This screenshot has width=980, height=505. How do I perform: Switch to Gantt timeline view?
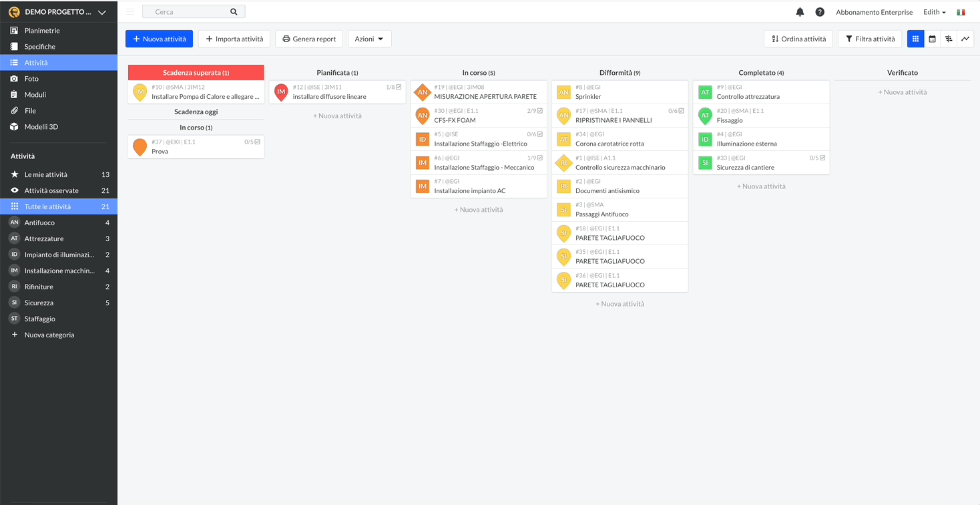(x=949, y=39)
